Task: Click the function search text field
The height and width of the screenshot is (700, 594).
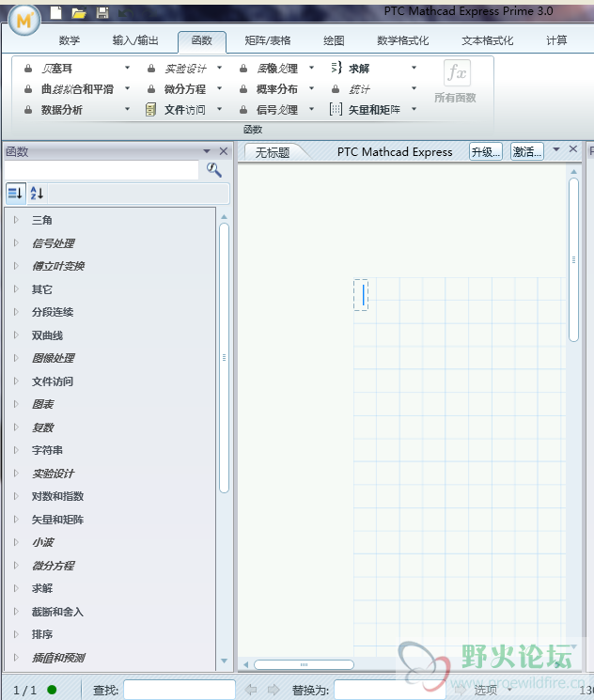Action: click(x=102, y=170)
